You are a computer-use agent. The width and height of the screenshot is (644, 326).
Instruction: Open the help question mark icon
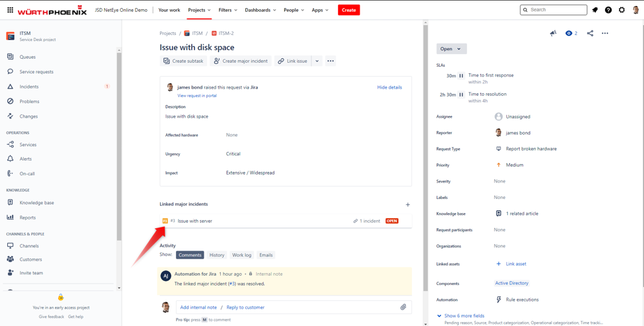pos(608,10)
